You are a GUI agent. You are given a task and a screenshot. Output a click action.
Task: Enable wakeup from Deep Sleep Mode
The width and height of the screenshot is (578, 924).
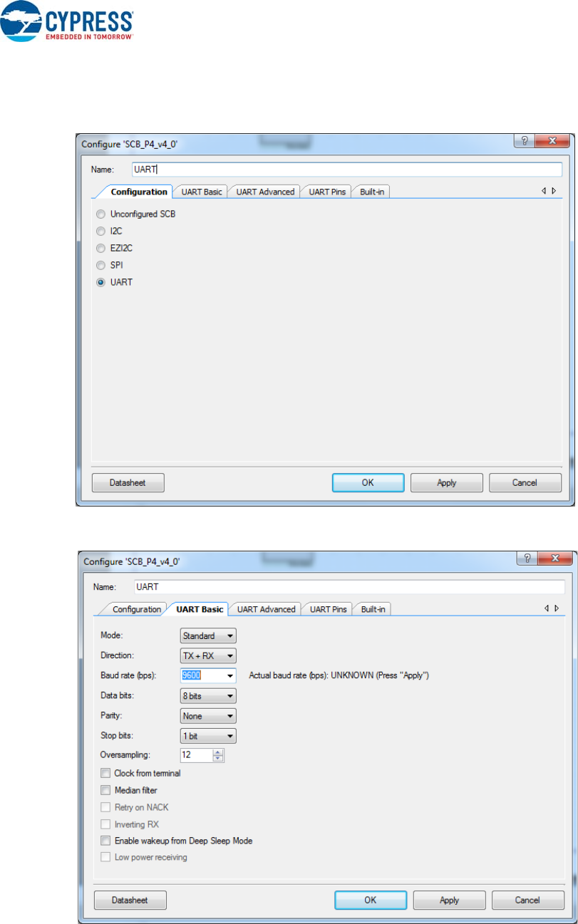point(105,841)
